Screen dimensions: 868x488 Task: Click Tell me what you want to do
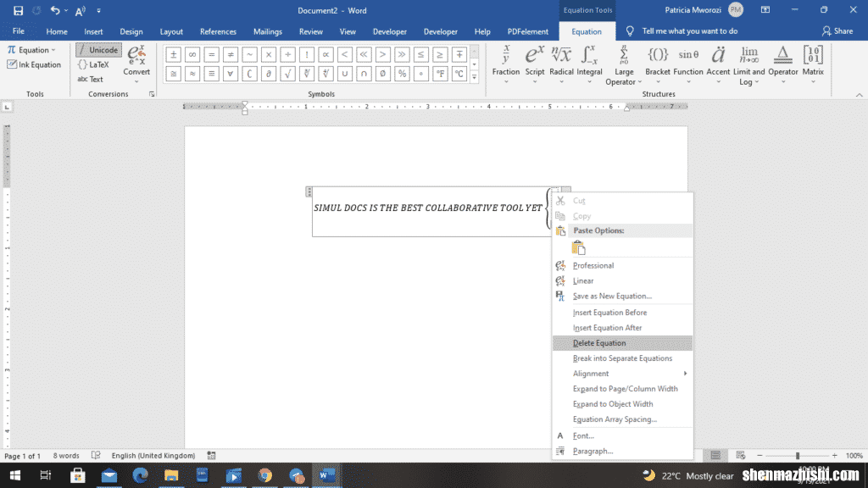point(689,31)
